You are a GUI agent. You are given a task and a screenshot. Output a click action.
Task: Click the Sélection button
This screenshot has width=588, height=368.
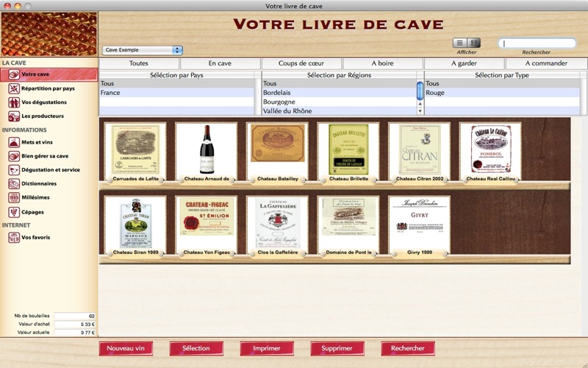coord(196,348)
